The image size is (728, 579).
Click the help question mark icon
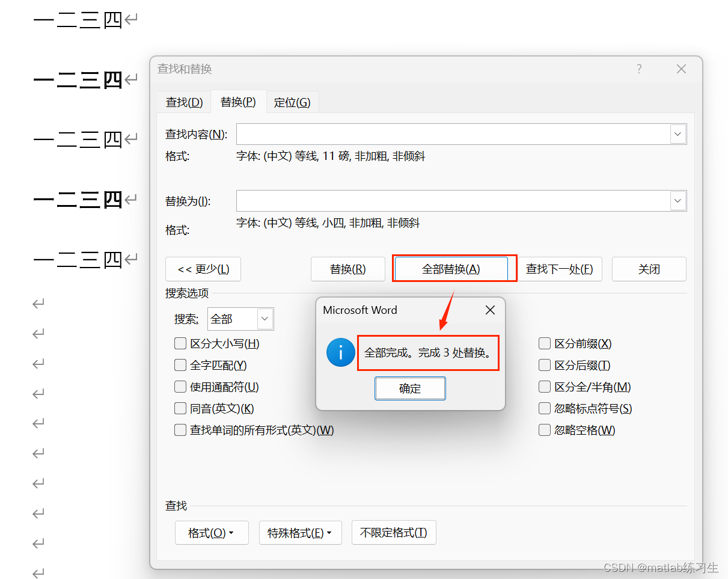(639, 69)
